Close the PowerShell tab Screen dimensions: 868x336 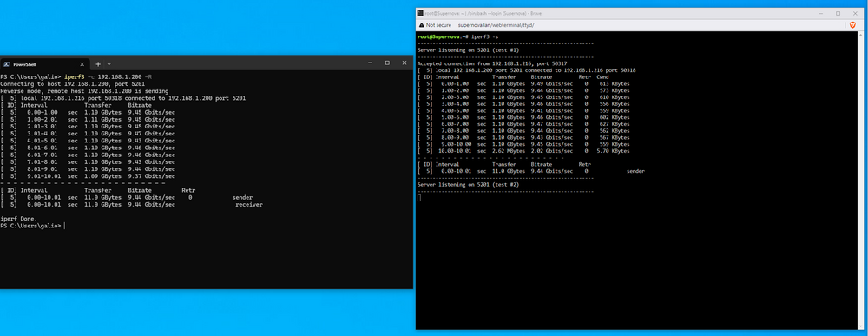tap(82, 63)
